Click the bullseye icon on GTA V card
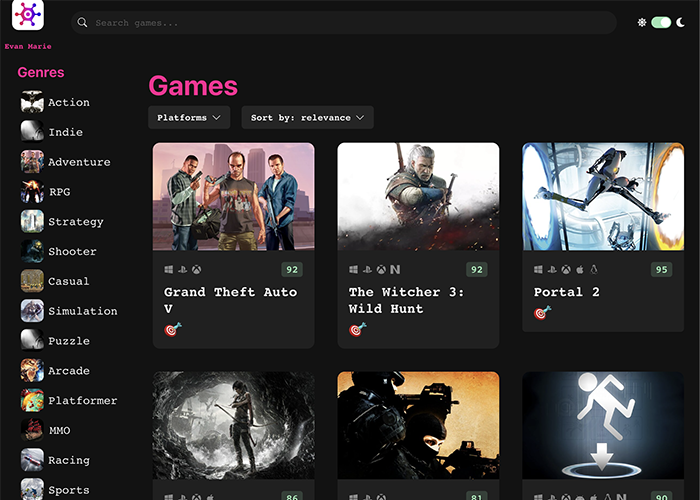700x500 pixels. (173, 329)
